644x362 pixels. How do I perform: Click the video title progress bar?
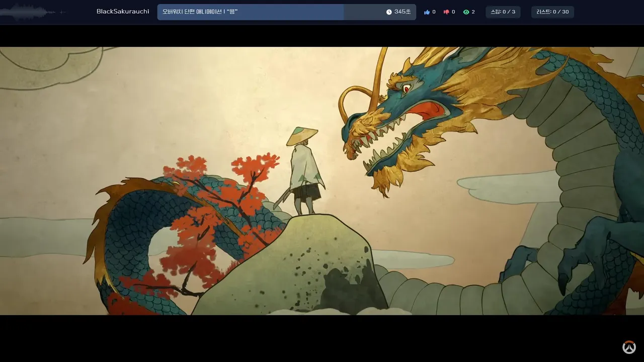287,12
